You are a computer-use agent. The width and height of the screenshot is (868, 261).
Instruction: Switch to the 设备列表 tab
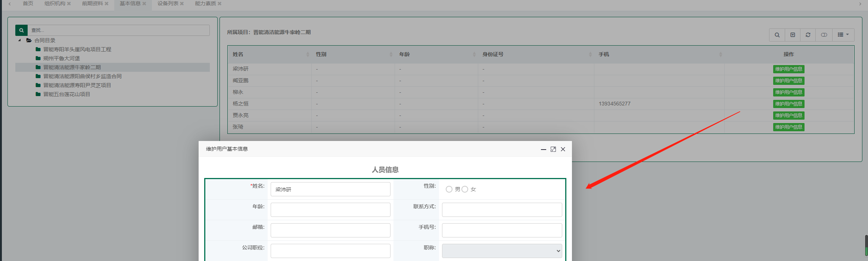click(x=168, y=3)
